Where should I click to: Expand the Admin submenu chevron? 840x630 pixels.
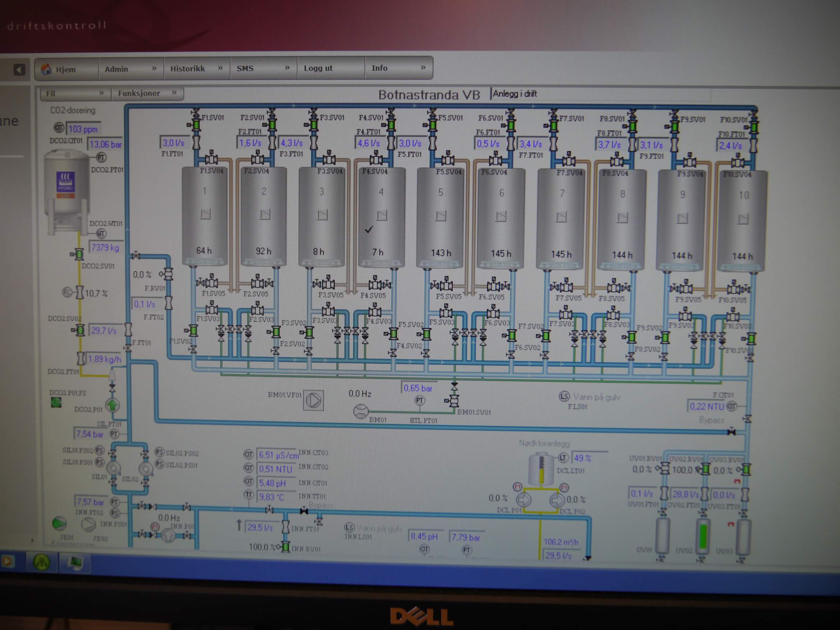click(154, 68)
